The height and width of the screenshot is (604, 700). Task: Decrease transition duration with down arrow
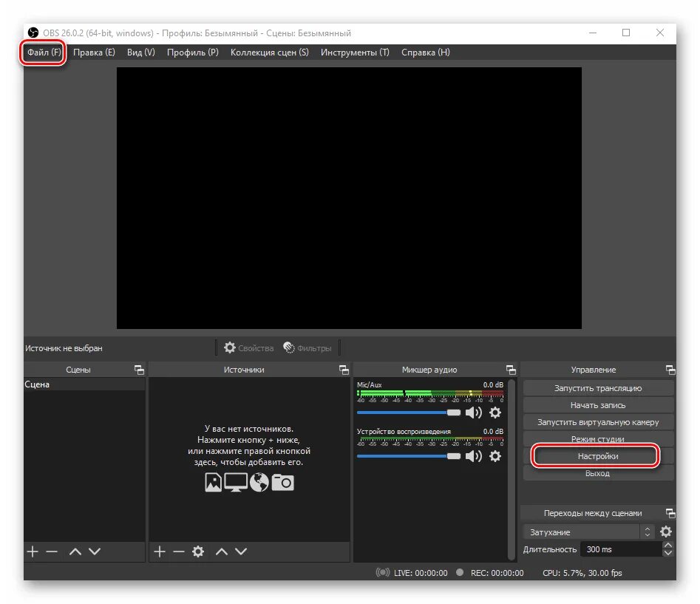(668, 553)
